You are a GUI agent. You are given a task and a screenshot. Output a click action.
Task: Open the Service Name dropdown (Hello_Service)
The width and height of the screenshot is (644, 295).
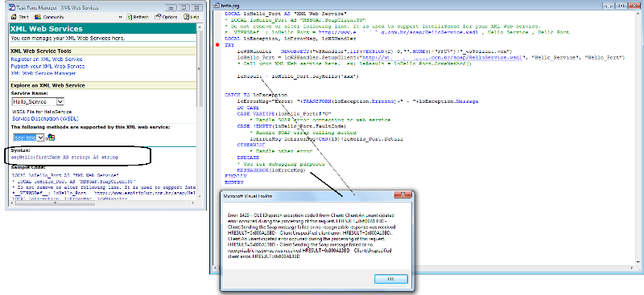coord(60,101)
